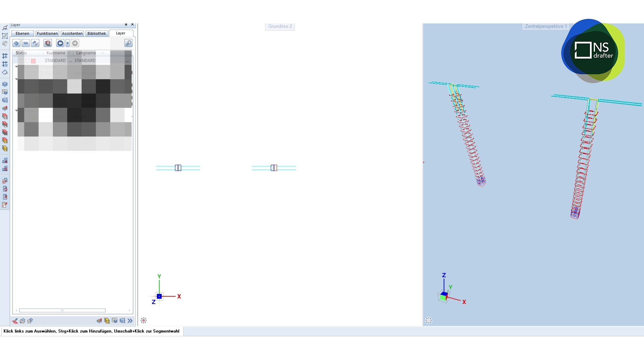Click the Kurzname column header
This screenshot has width=644, height=362.
(x=56, y=53)
